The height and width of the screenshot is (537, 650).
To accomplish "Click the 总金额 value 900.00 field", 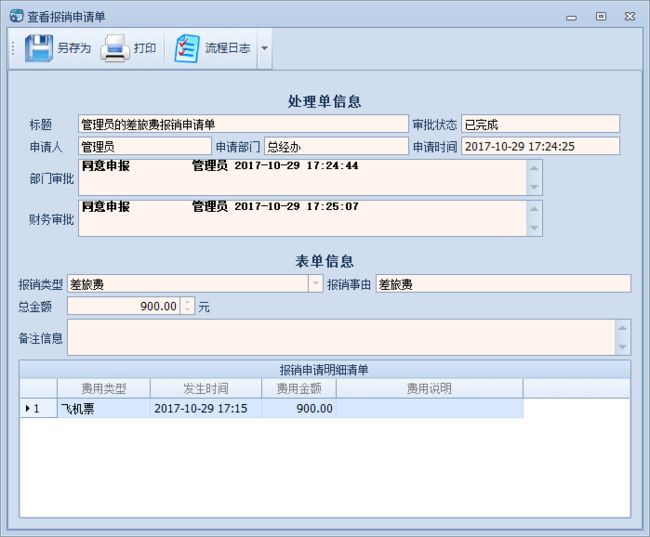I will click(124, 306).
